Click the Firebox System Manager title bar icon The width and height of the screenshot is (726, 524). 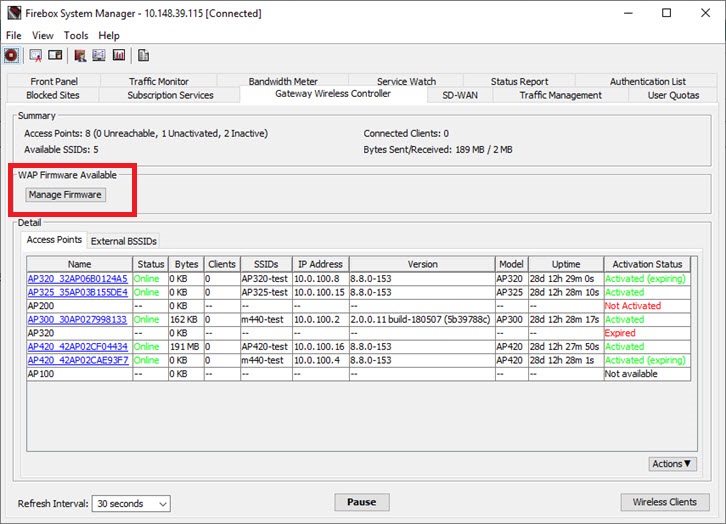[x=13, y=14]
